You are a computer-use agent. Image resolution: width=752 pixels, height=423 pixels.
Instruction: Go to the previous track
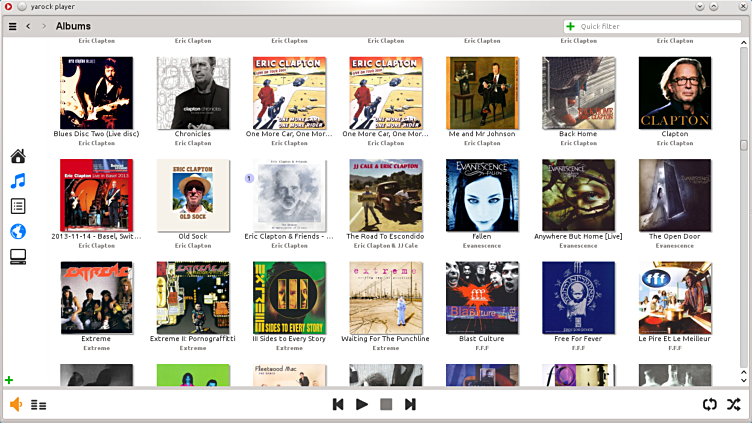338,405
